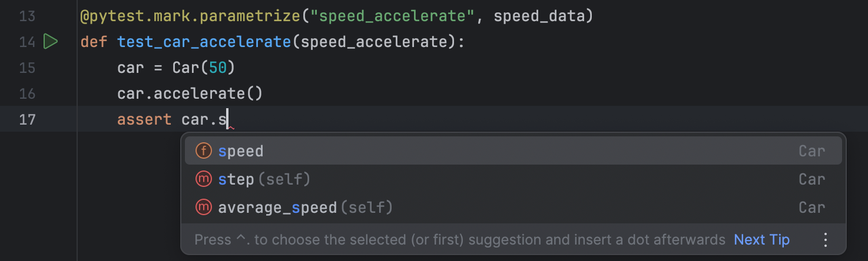
Task: Click the Next Tip link
Action: (x=761, y=240)
